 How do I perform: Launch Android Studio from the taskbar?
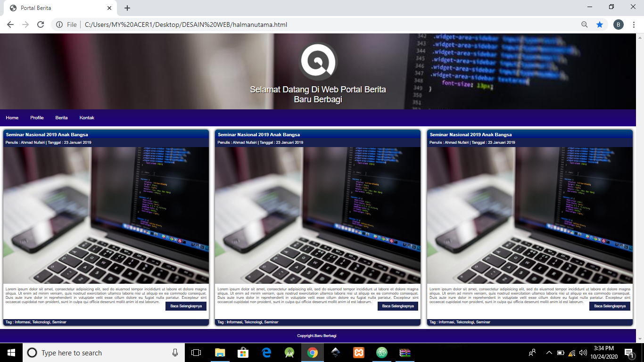tap(288, 353)
